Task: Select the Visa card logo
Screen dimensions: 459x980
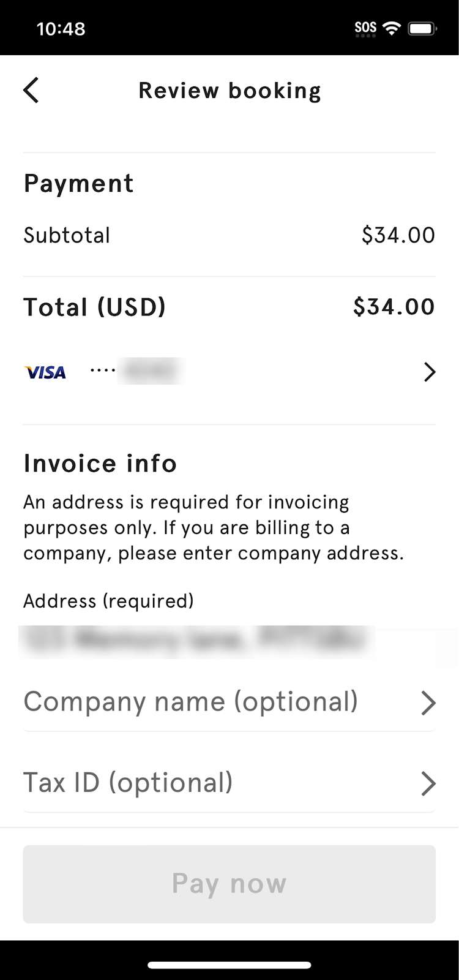Action: [x=44, y=371]
